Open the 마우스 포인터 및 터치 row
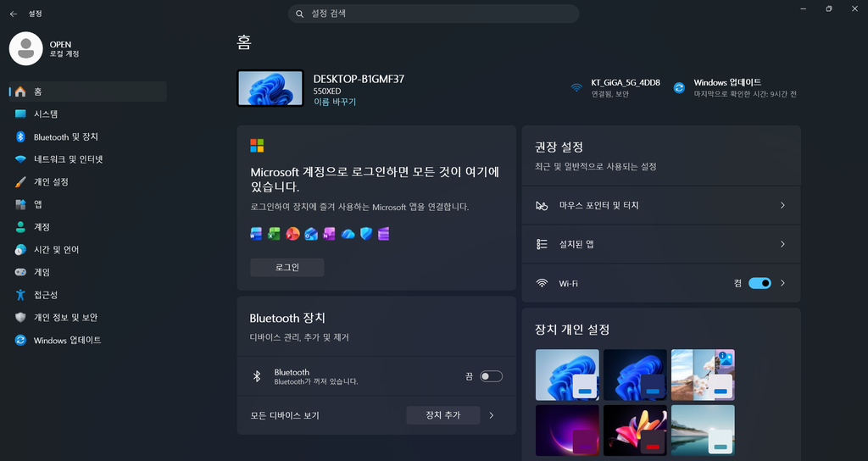 (x=661, y=205)
